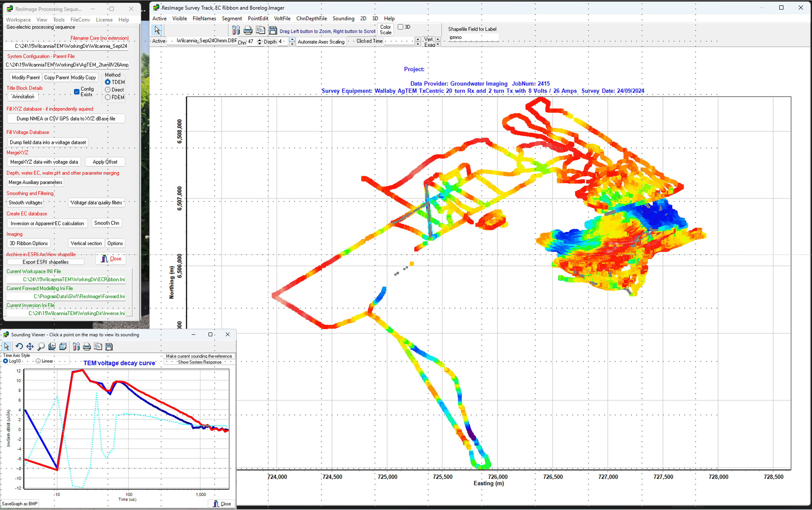The height and width of the screenshot is (510, 812).
Task: Click the Sounding Viewer title bar app icon
Action: click(x=6, y=335)
